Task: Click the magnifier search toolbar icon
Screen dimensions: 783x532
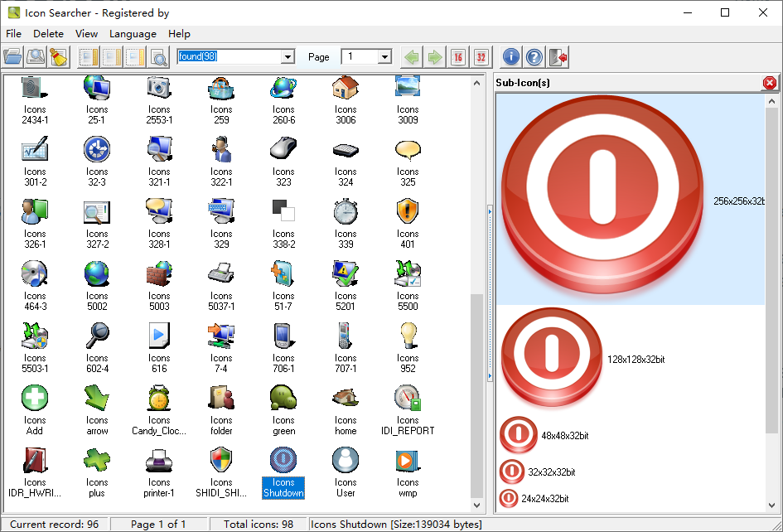Action: coord(36,57)
